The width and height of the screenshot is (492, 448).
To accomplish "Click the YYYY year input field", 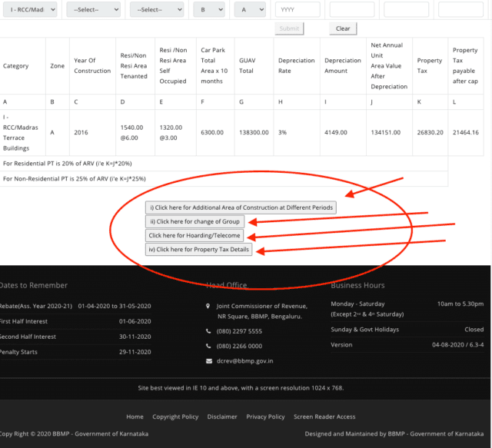I will click(x=297, y=10).
